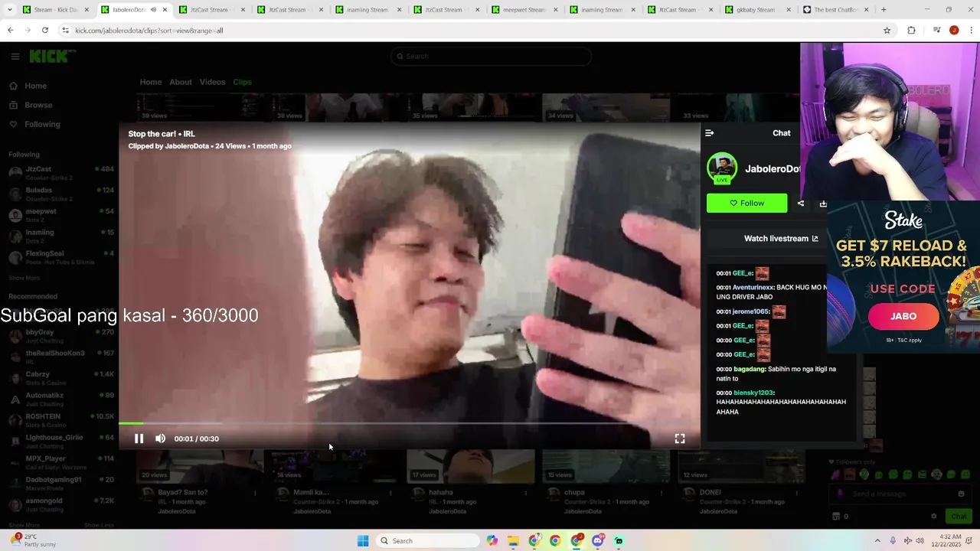980x551 pixels.
Task: Switch to the channel Videos tab
Action: 212,82
